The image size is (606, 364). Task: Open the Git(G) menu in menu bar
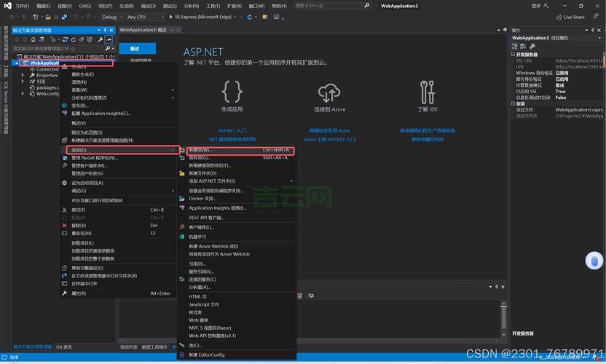tap(85, 6)
